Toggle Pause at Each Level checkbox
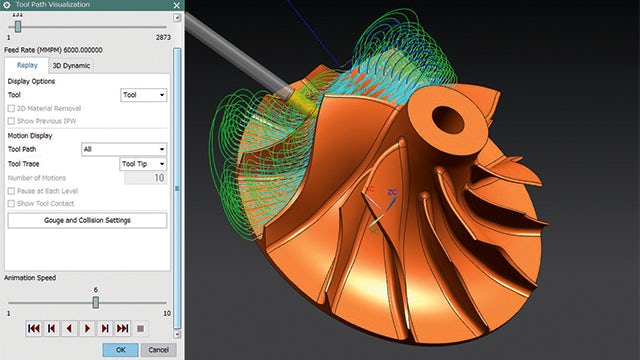The width and height of the screenshot is (640, 360). (11, 191)
